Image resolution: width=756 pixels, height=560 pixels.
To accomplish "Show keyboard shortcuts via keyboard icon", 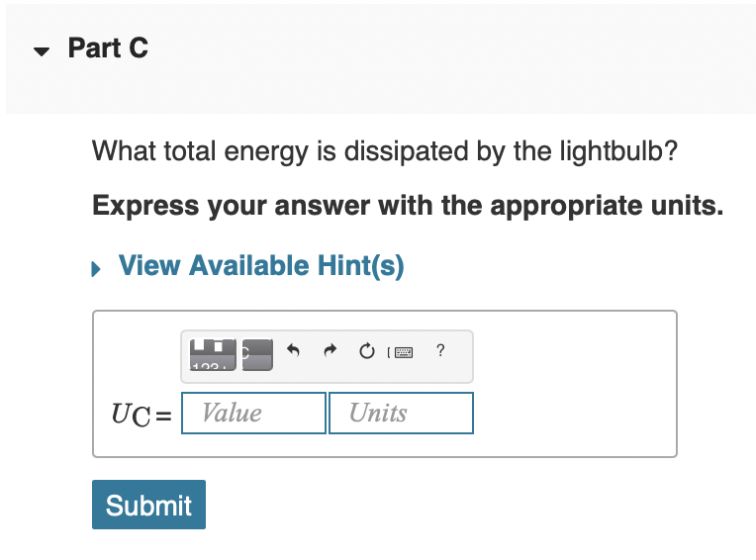I will 401,352.
